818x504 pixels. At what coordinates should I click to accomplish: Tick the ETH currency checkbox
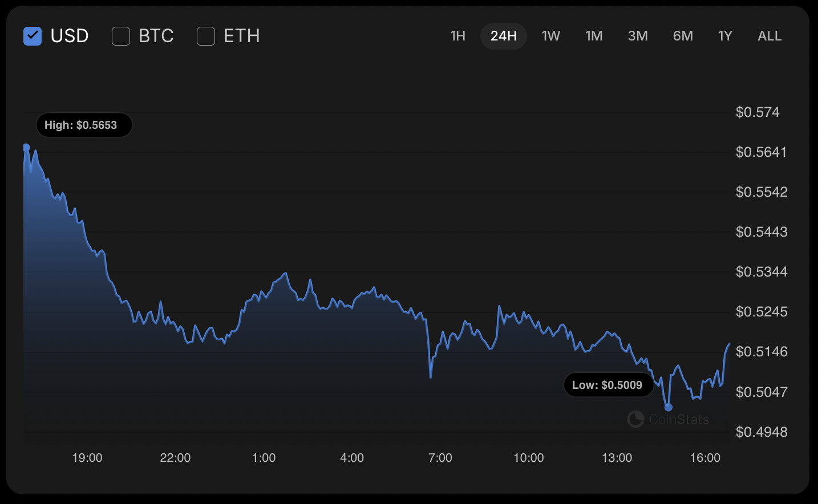coord(206,36)
